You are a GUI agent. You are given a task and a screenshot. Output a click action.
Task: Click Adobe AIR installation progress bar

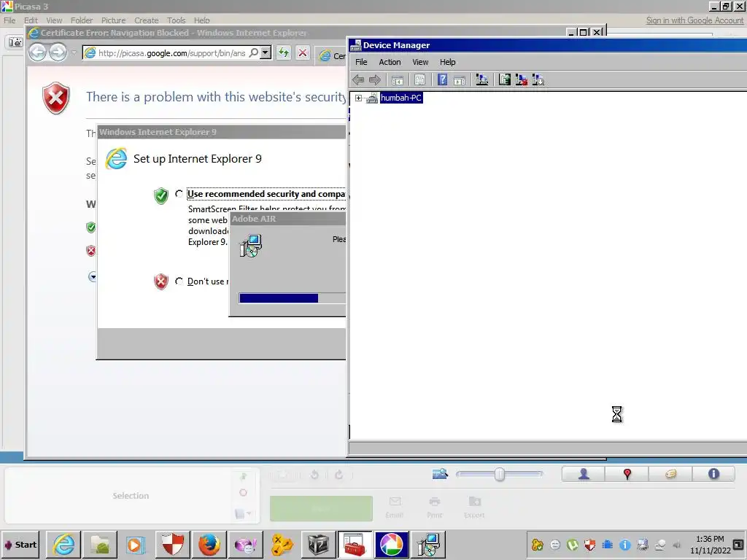(292, 298)
